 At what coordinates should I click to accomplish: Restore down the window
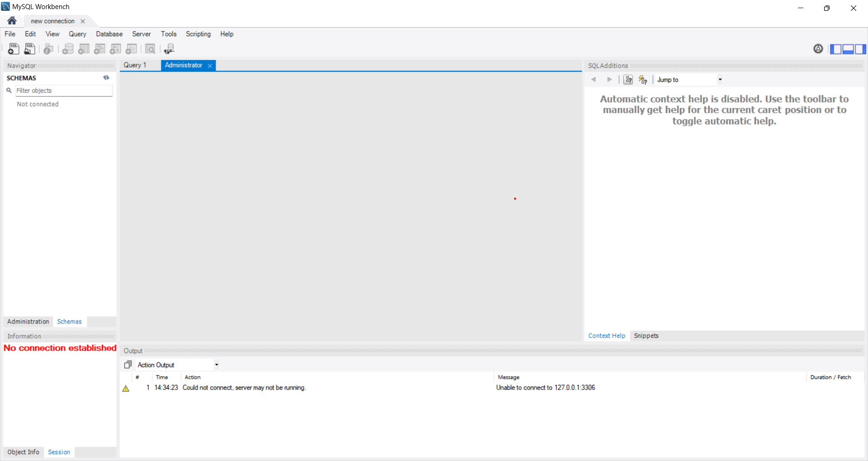pyautogui.click(x=827, y=8)
